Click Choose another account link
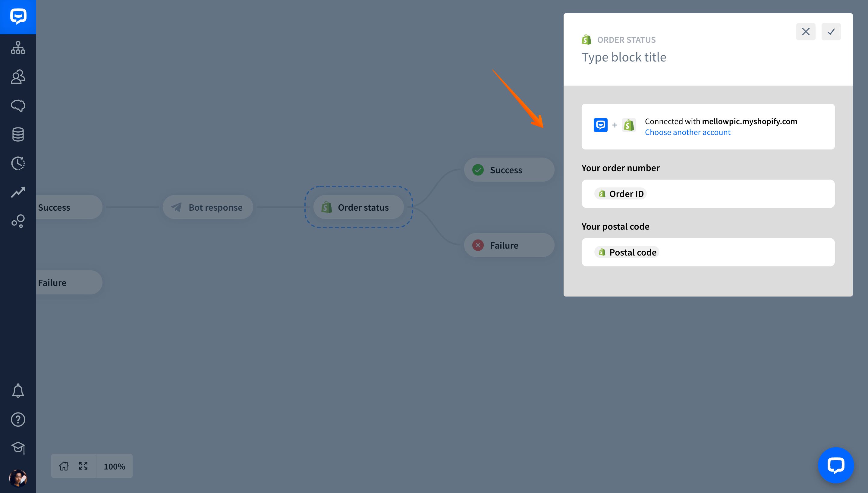 point(687,132)
